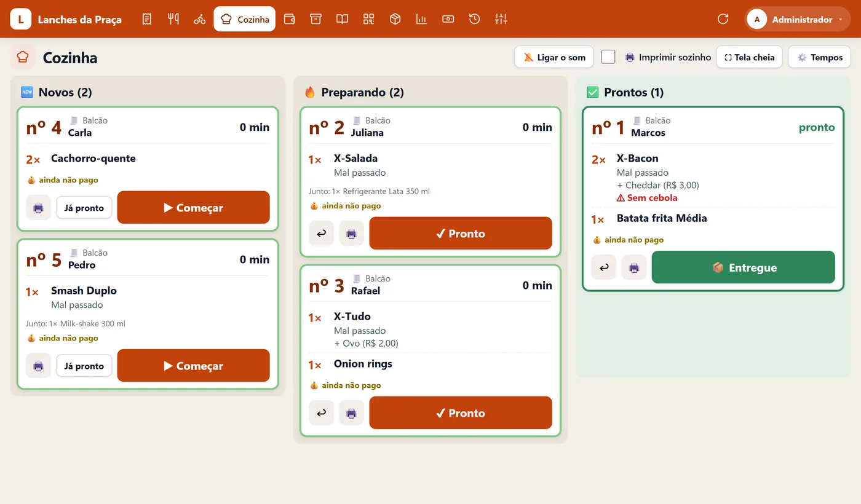The height and width of the screenshot is (504, 861).
Task: Click the Smash Duplo item text
Action: tap(84, 291)
